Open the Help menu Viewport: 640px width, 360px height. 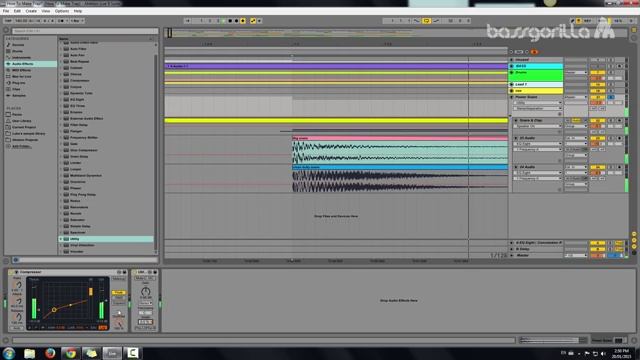click(x=78, y=11)
